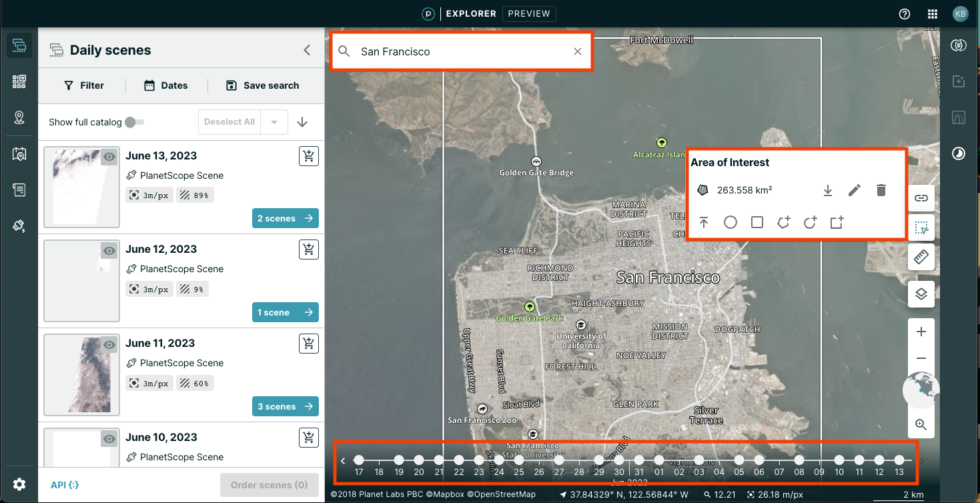Open the settings gear in left sidebar

(x=19, y=484)
